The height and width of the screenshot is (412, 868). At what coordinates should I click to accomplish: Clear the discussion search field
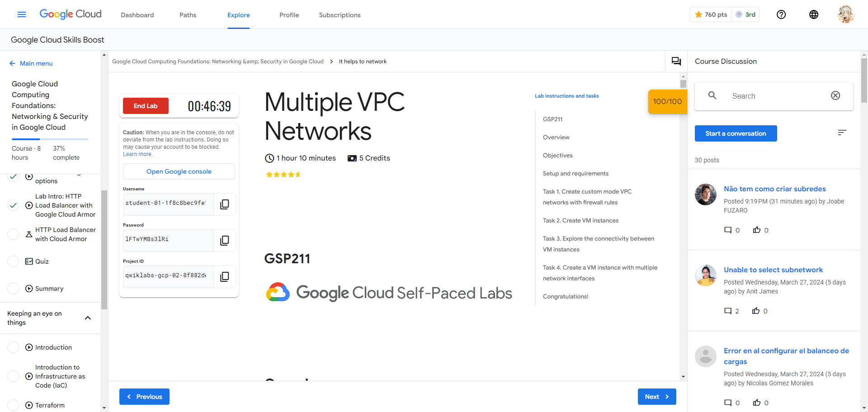coord(835,95)
